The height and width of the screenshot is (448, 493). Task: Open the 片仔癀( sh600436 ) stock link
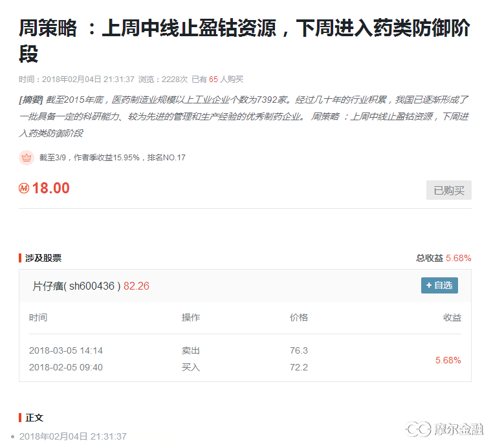pyautogui.click(x=76, y=286)
